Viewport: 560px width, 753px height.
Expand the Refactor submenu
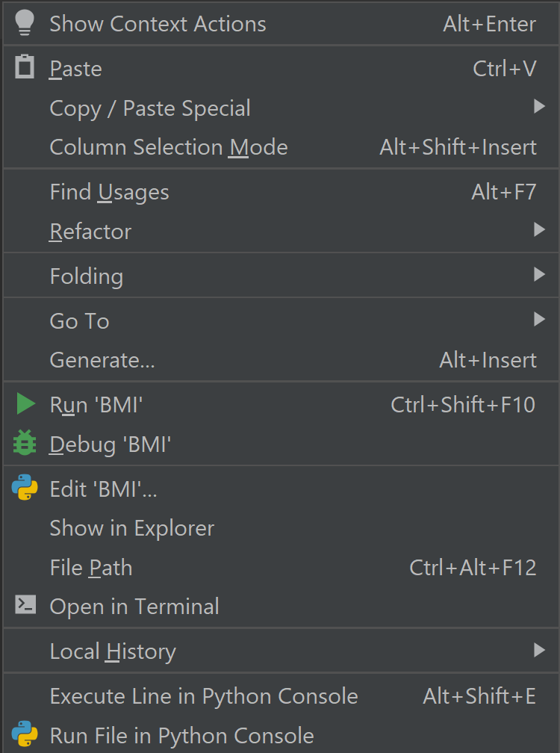[90, 232]
